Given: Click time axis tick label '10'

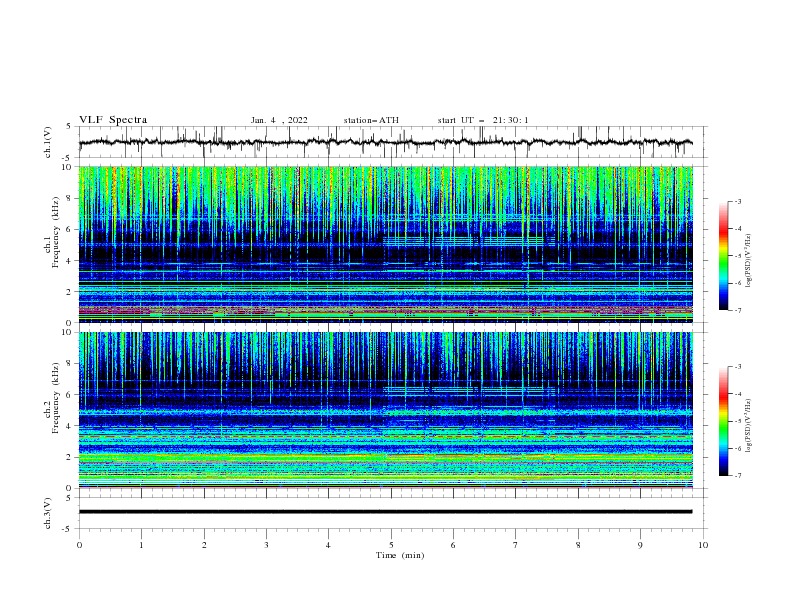Looking at the screenshot, I should tap(703, 545).
